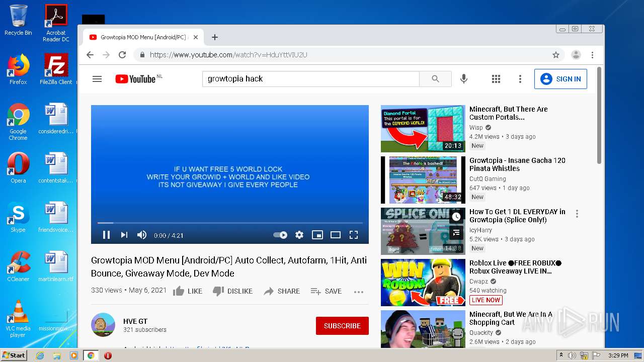Open YouTube settings three-dot menu
This screenshot has height=362, width=644.
[x=520, y=79]
